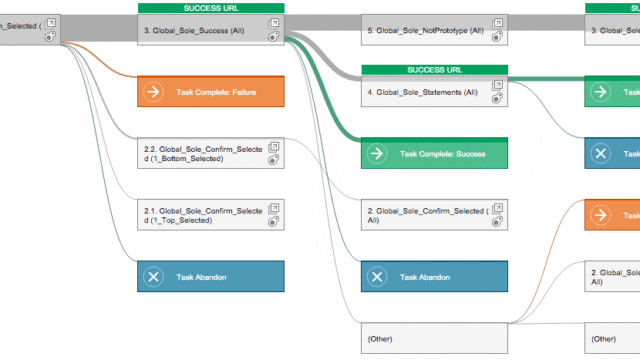The image size is (640, 360).
Task: Click X icon on Task Abandon under 2.1 node
Action: 153,277
